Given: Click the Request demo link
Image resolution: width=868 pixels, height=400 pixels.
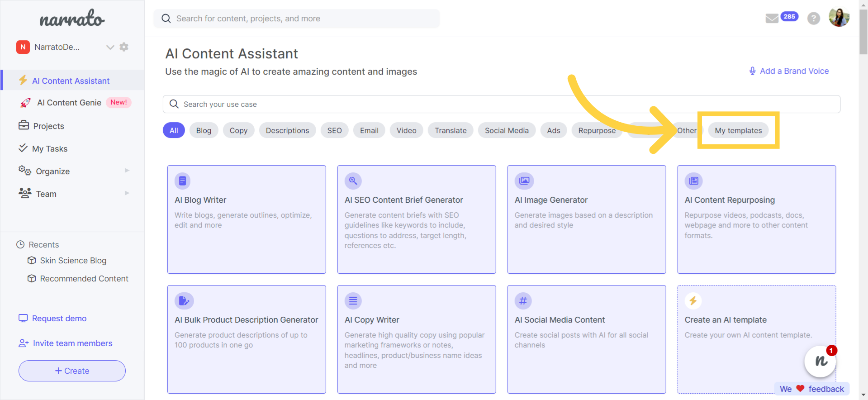Looking at the screenshot, I should coord(59,319).
